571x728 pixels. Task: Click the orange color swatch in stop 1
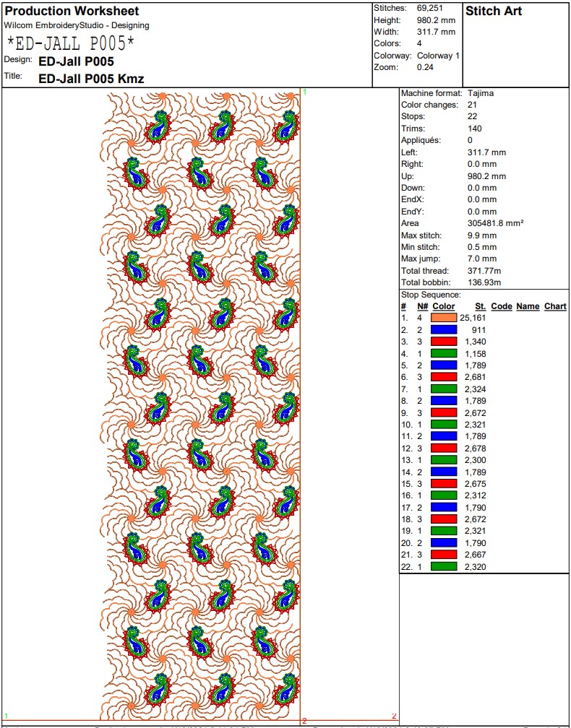click(x=444, y=318)
